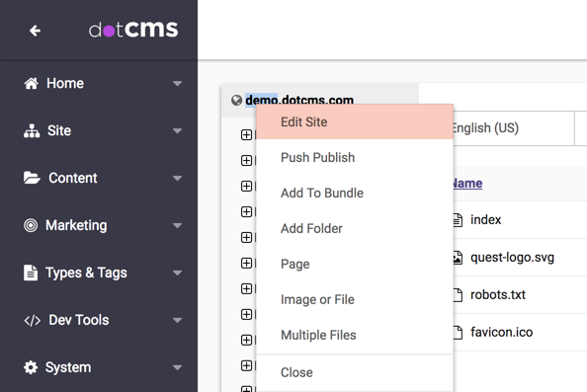Choose Multiple Files menu entry

coord(355,335)
